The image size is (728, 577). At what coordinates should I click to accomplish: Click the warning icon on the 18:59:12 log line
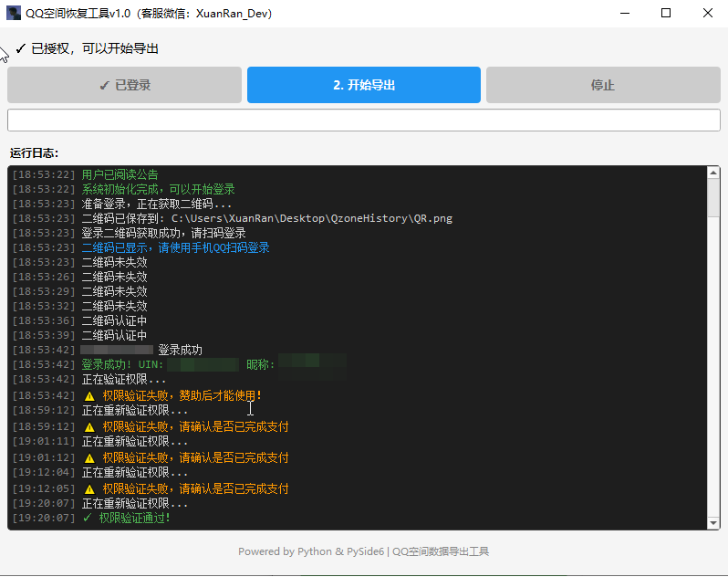pos(89,426)
